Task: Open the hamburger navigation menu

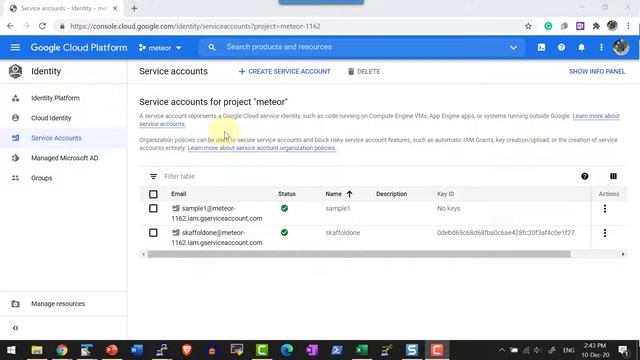Action: click(x=15, y=47)
